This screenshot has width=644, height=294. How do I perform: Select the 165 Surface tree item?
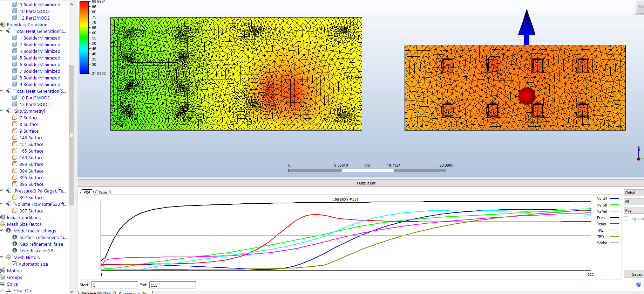click(x=32, y=151)
